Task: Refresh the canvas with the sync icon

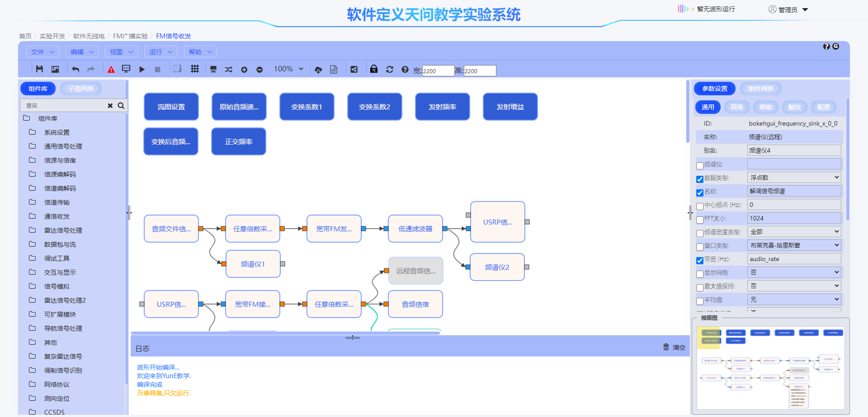Action: tap(390, 69)
